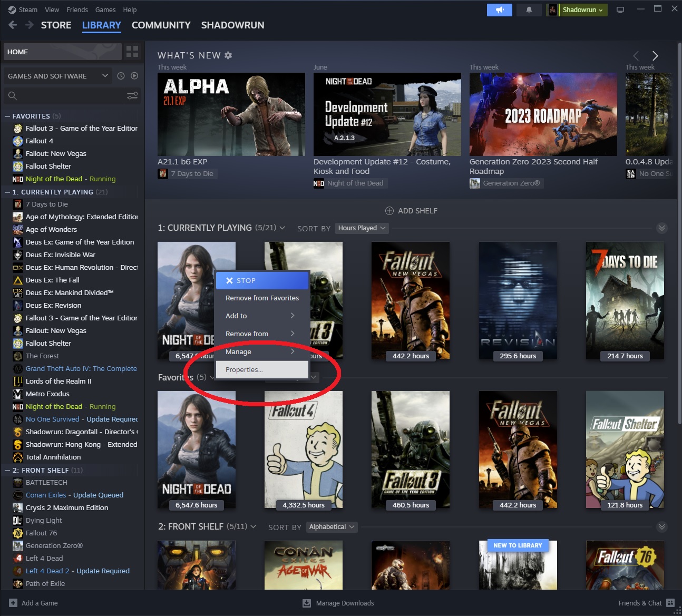Toggle the ready-to-play filter icon
Viewport: 682px width, 616px height.
pos(134,76)
